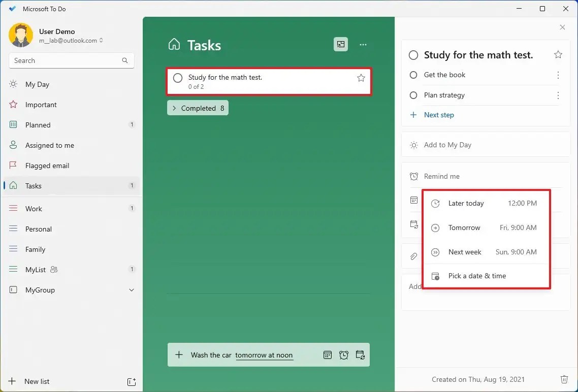Click Add to My Day
The height and width of the screenshot is (392, 578).
[x=446, y=145]
